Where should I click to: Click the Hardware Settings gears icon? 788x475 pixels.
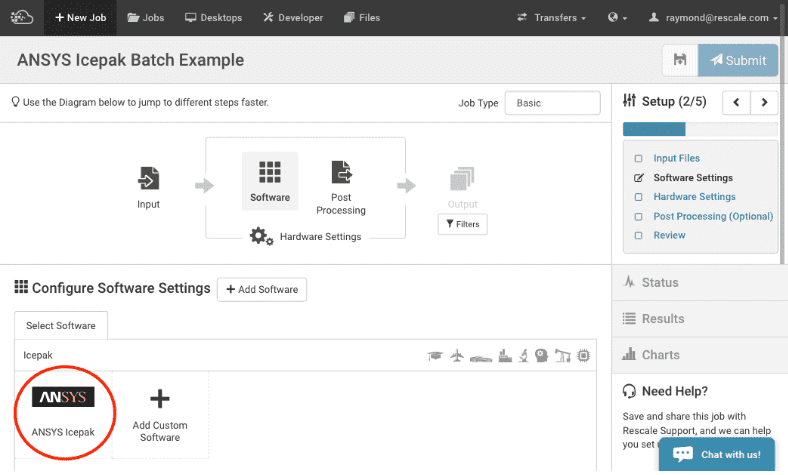tap(261, 236)
